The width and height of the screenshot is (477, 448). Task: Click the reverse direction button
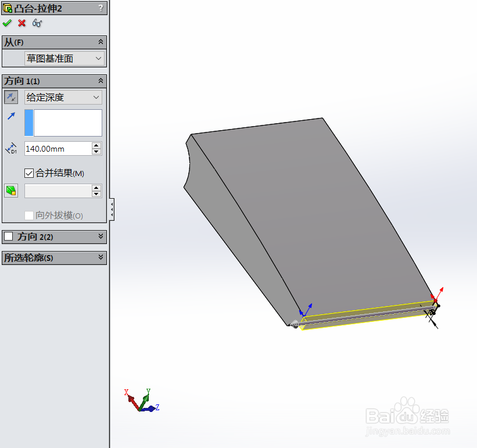11,97
